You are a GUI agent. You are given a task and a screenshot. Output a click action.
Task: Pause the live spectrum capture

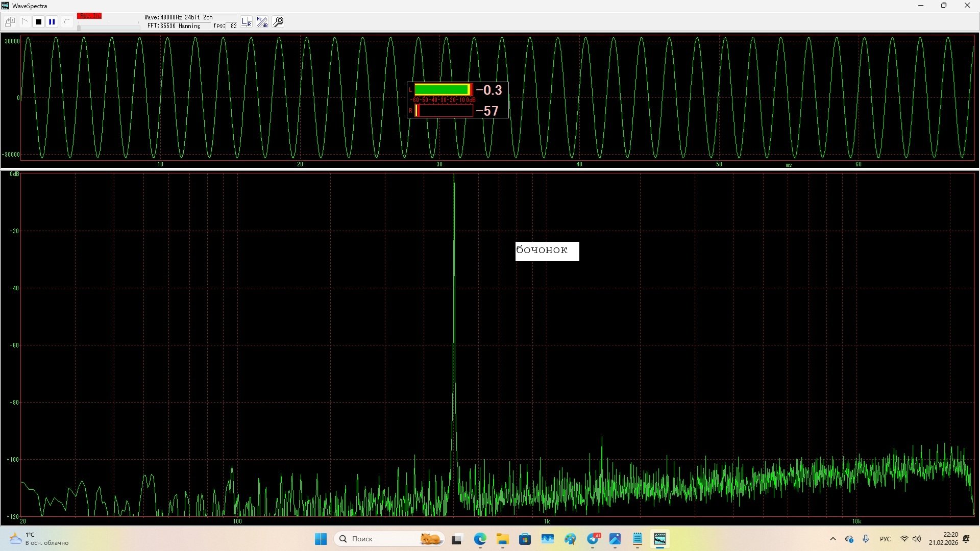(x=52, y=22)
